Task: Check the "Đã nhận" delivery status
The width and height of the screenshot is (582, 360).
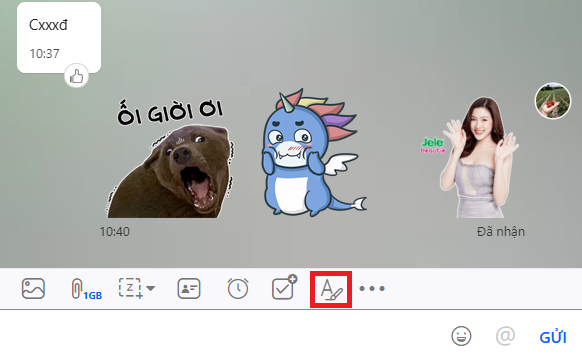Action: (x=501, y=232)
